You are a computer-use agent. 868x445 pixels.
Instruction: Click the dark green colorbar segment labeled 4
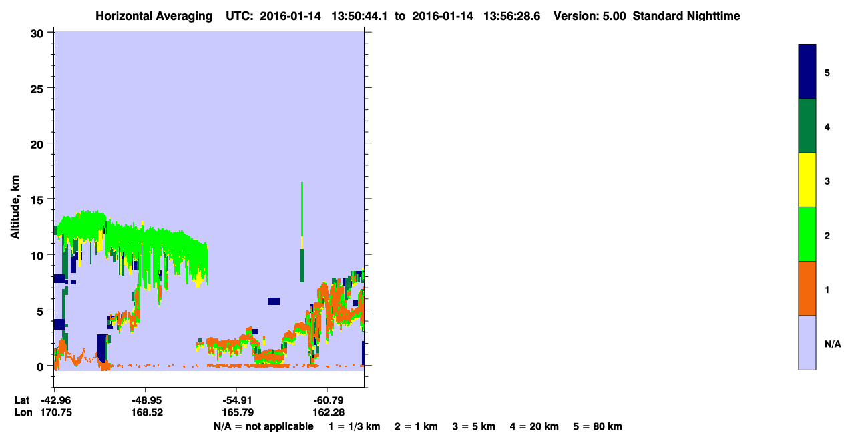point(807,126)
